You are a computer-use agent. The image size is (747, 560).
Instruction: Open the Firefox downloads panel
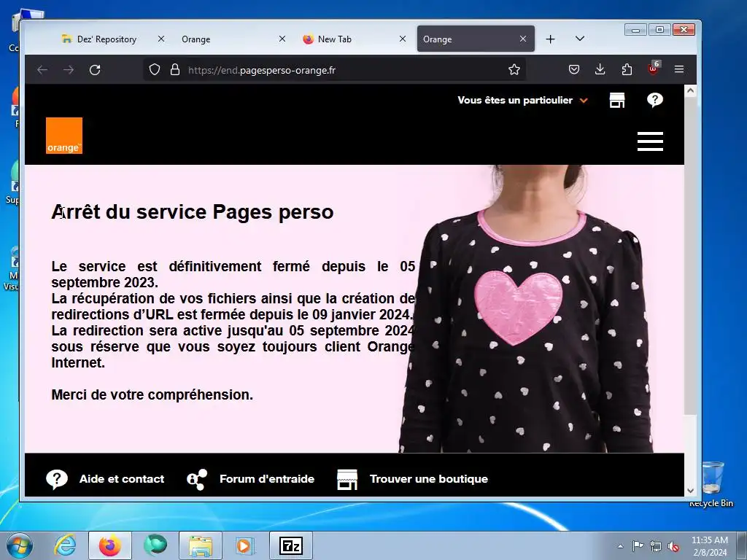tap(600, 70)
